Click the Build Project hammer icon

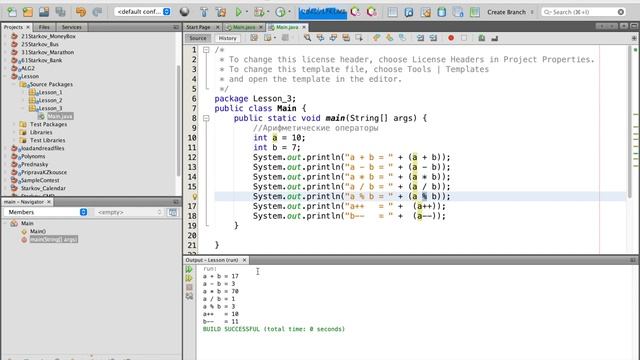[204, 12]
